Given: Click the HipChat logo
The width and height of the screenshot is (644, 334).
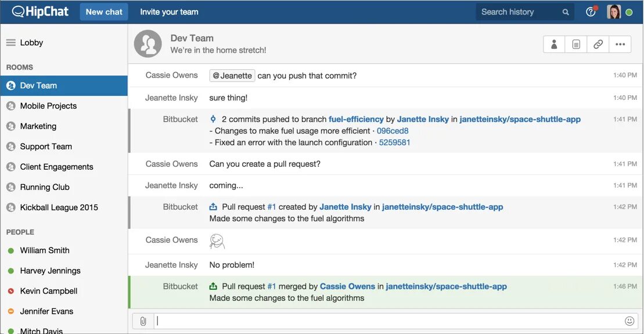Looking at the screenshot, I should coord(40,12).
